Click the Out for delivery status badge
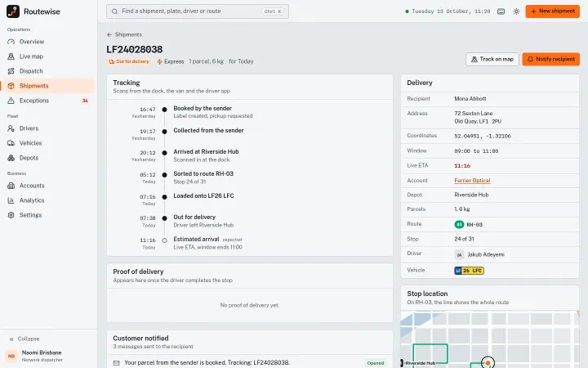Image resolution: width=588 pixels, height=368 pixels. [129, 61]
